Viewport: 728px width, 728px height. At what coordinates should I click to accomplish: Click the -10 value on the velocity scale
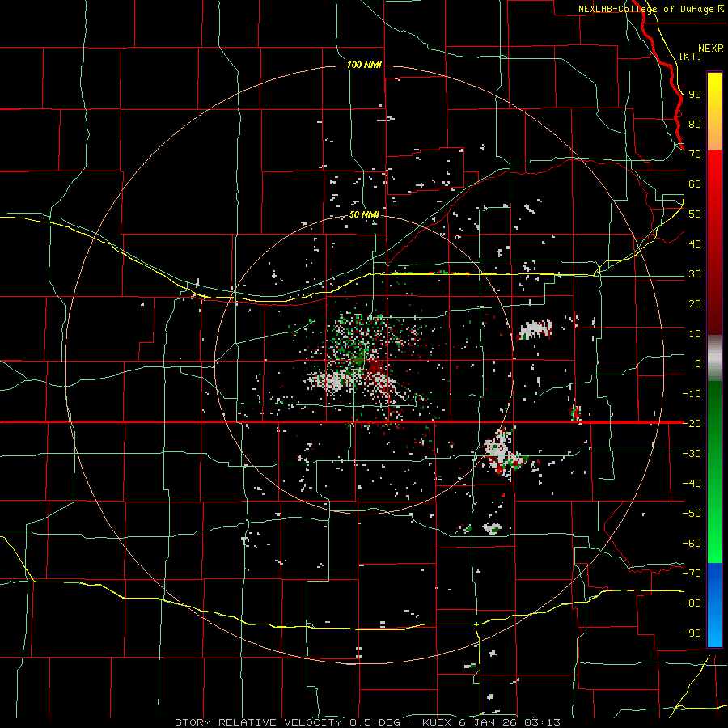692,394
